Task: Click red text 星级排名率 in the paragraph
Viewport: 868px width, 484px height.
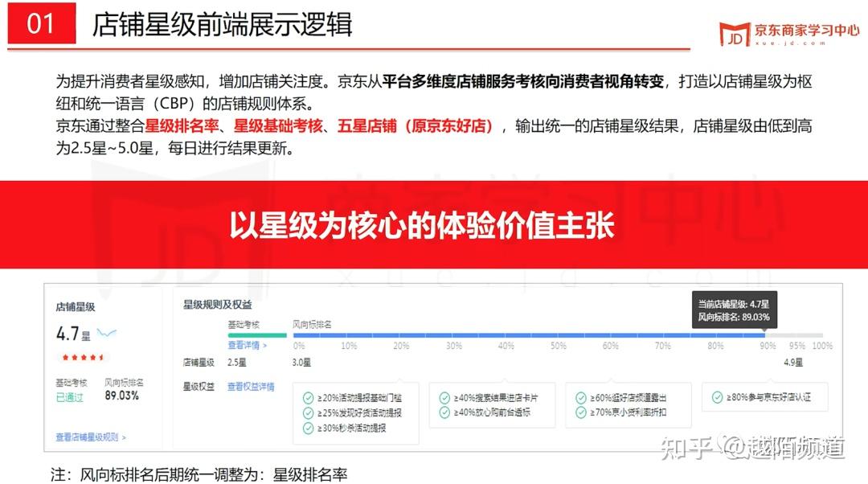Action: [182, 125]
